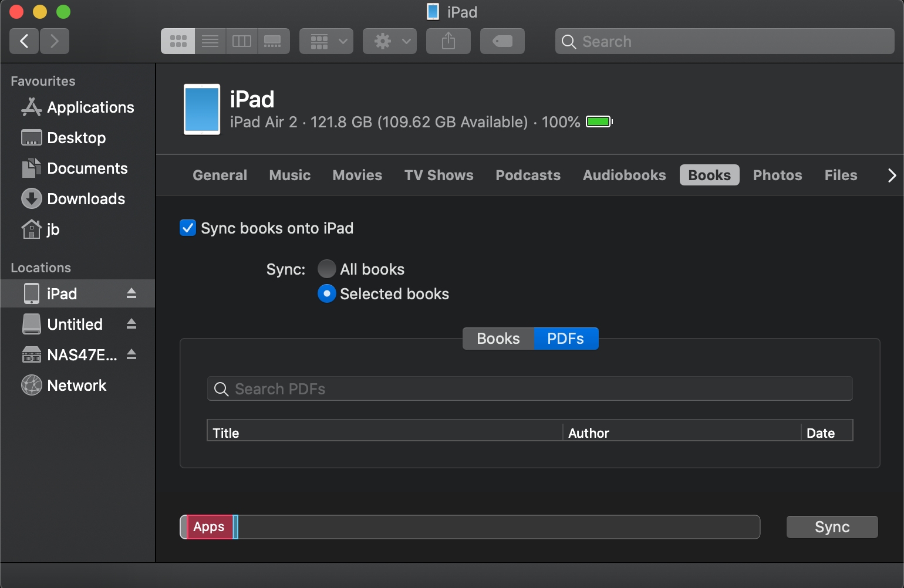Click the Sync button

click(x=832, y=527)
